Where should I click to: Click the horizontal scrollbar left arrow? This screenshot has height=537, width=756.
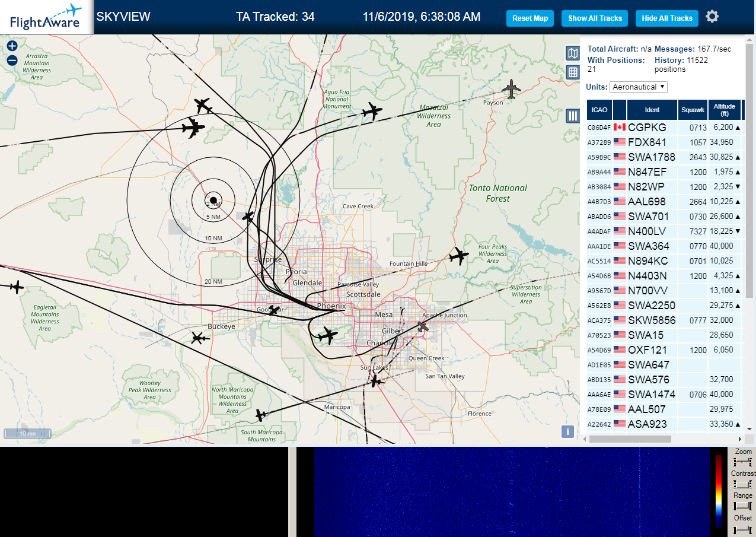tap(585, 439)
